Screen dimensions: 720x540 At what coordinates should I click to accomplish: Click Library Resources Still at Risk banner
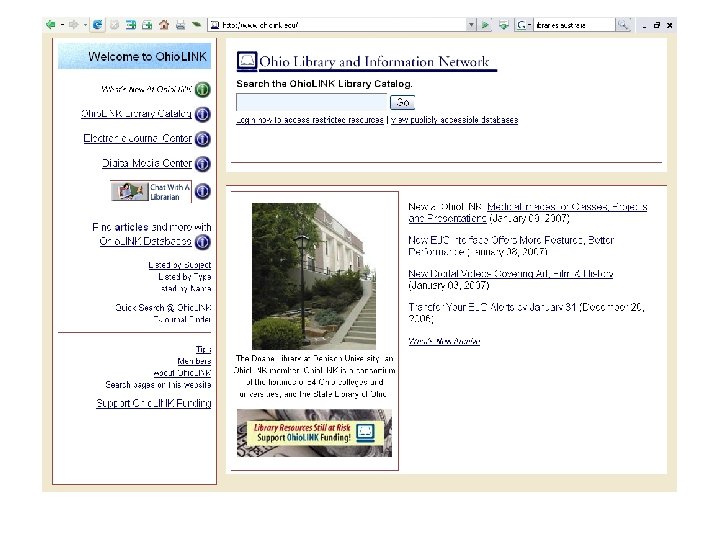point(315,433)
